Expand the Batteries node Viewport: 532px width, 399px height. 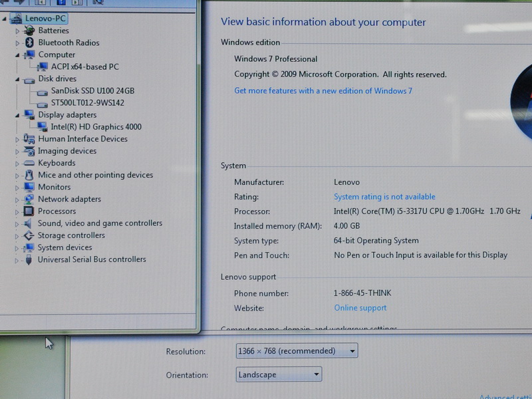17,31
